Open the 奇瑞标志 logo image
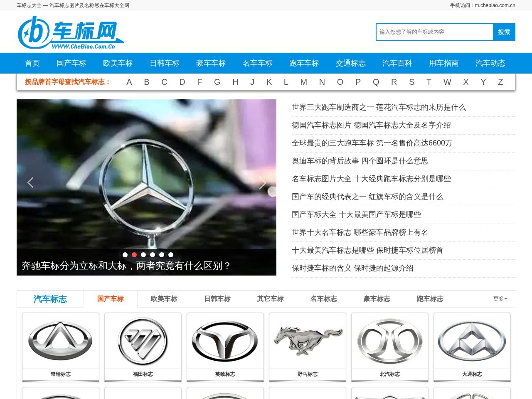 61,340
